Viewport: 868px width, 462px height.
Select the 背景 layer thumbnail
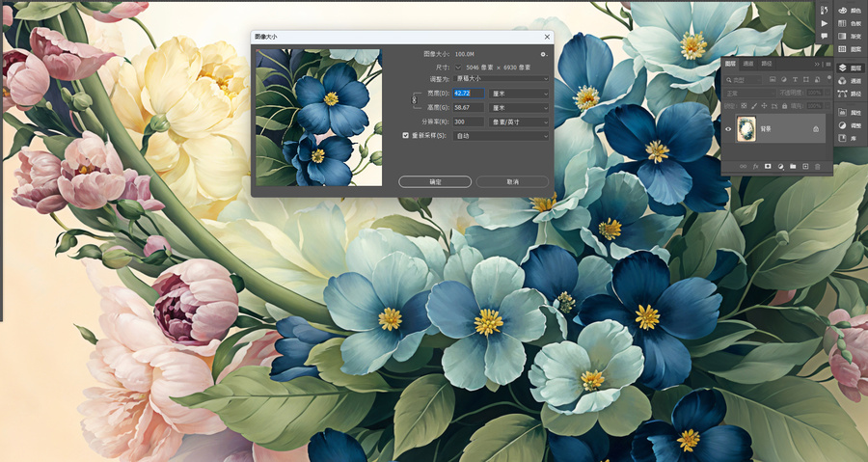[746, 129]
